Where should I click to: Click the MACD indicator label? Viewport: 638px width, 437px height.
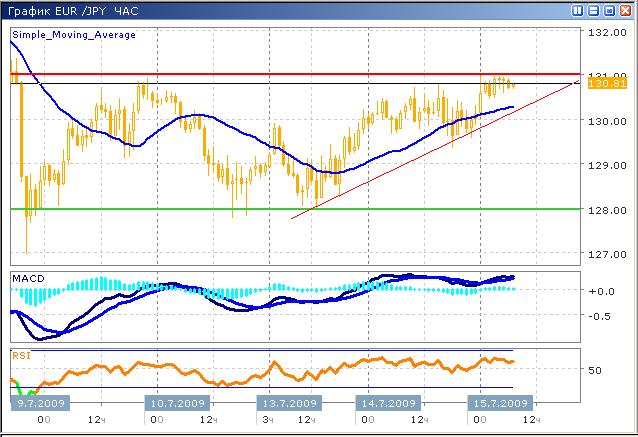(28, 276)
